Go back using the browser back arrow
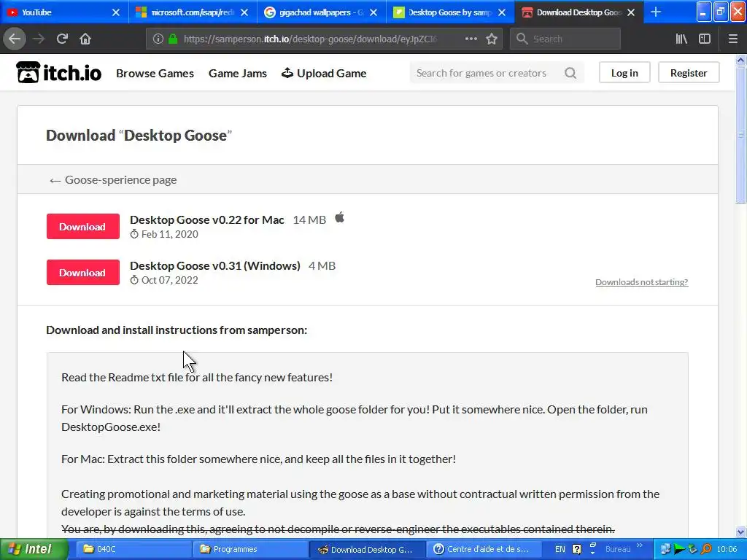 pyautogui.click(x=15, y=39)
